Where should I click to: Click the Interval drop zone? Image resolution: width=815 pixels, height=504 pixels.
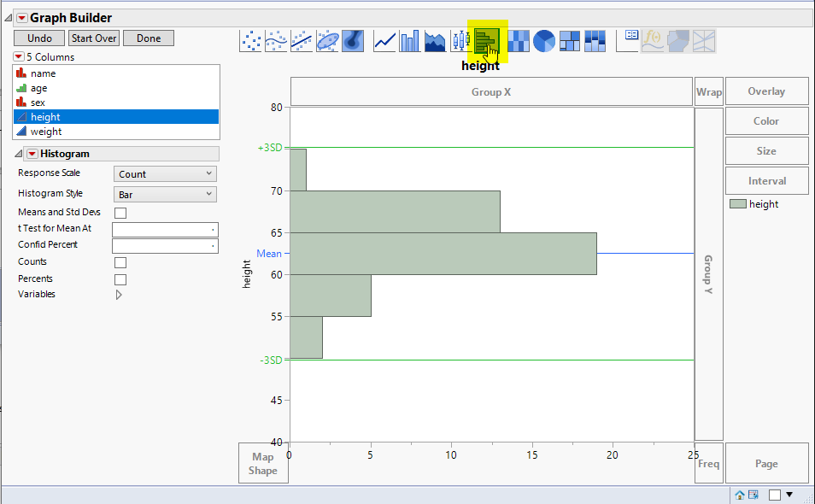tap(766, 181)
